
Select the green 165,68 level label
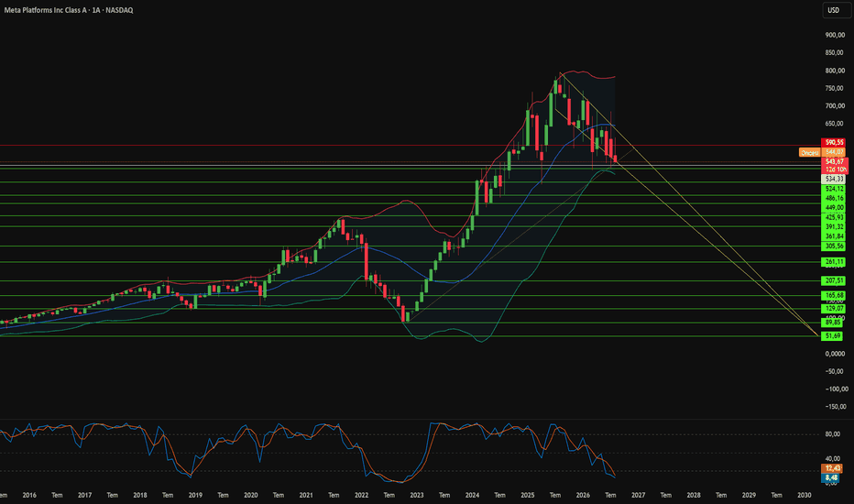coord(834,295)
